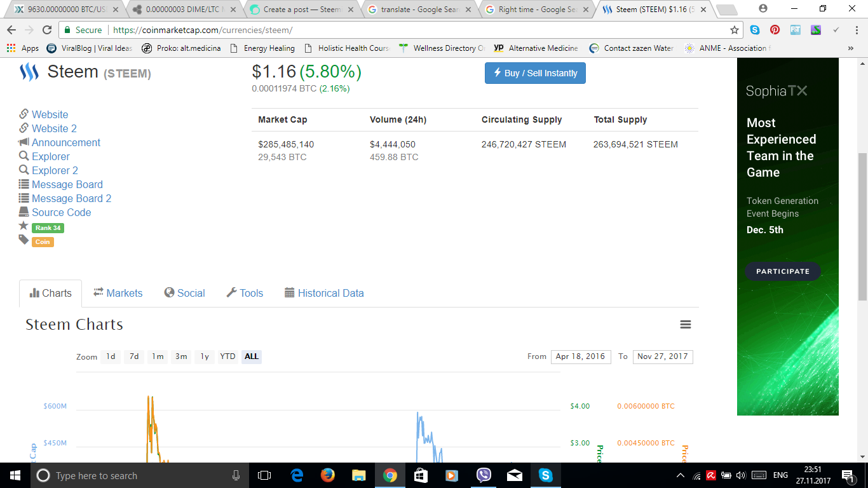
Task: Show hidden system tray icons
Action: pyautogui.click(x=681, y=475)
